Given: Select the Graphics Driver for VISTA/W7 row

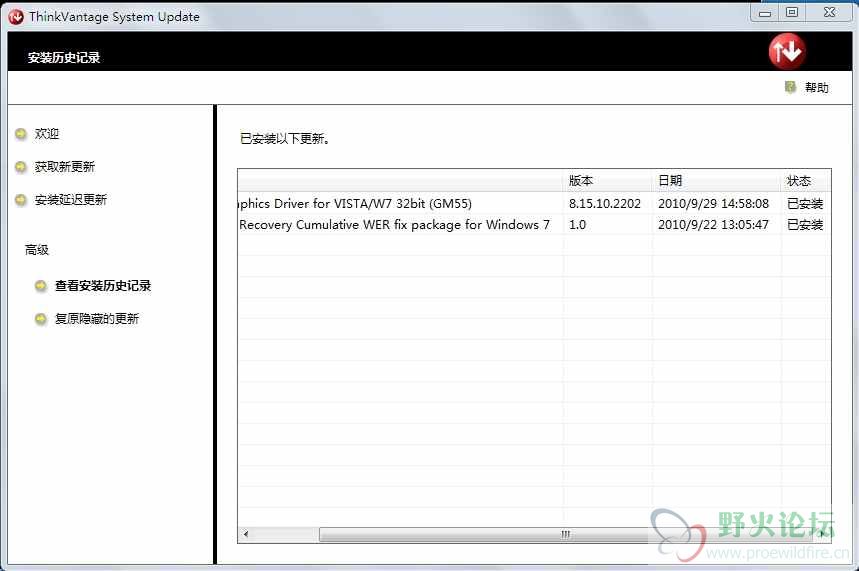Looking at the screenshot, I should tap(532, 203).
